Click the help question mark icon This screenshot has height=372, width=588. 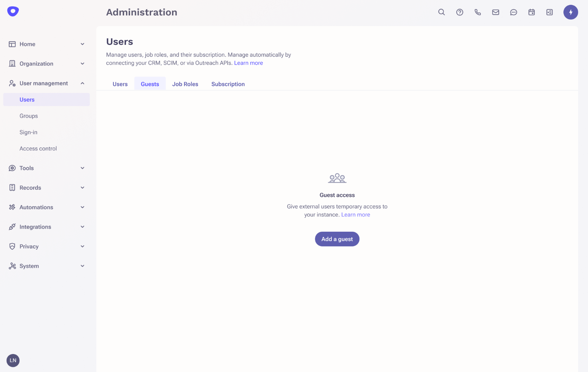(x=459, y=12)
